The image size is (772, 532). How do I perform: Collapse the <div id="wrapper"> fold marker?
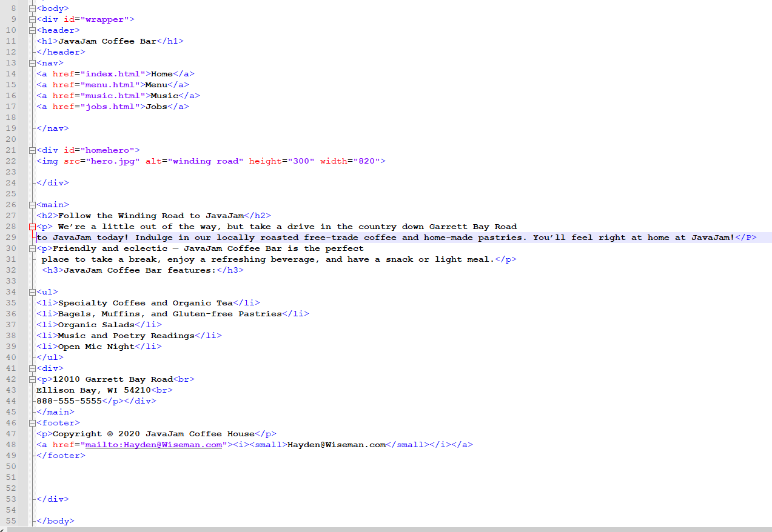(32, 19)
